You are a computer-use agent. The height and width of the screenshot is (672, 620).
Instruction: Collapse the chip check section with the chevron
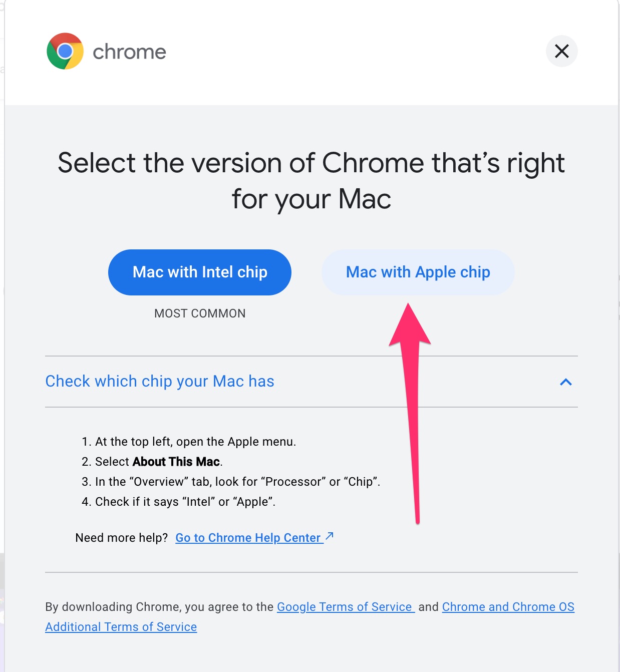(x=565, y=382)
